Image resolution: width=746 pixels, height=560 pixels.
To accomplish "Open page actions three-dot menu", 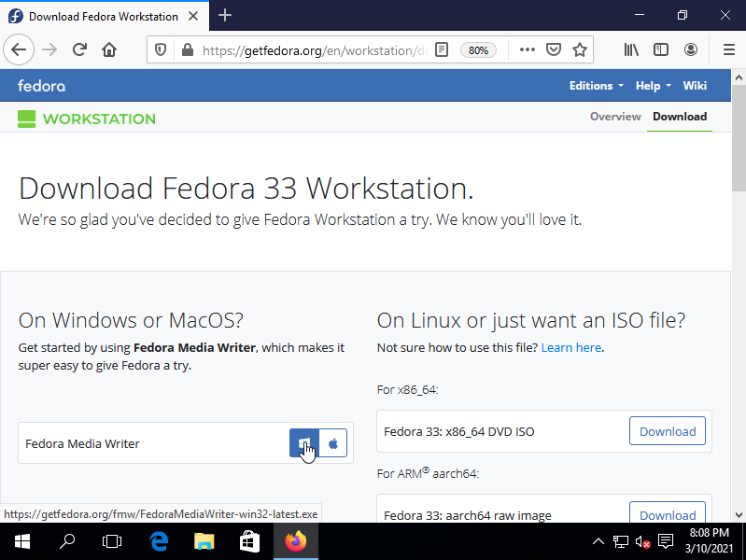I will [x=528, y=49].
